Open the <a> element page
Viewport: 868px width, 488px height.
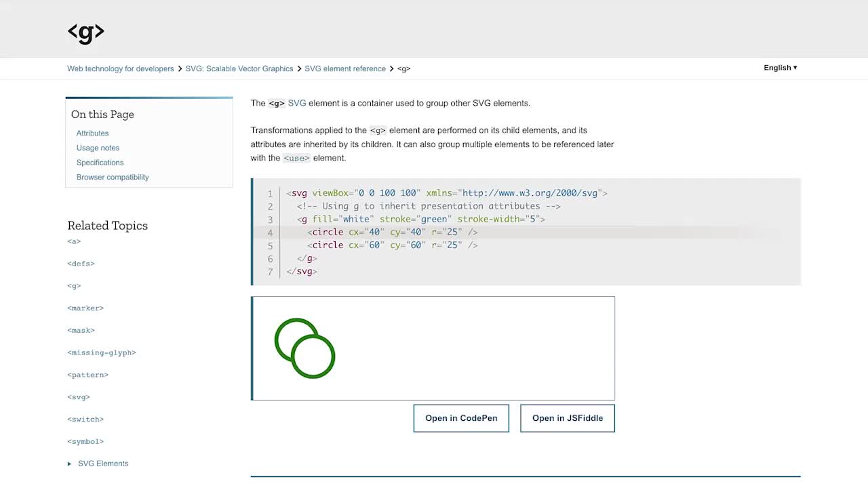coord(73,241)
